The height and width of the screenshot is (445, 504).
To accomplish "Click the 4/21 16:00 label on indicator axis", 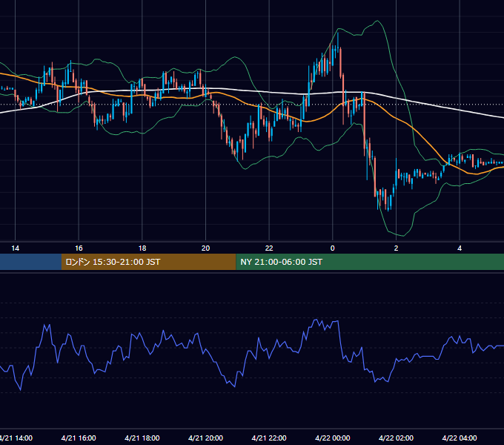I will point(79,438).
